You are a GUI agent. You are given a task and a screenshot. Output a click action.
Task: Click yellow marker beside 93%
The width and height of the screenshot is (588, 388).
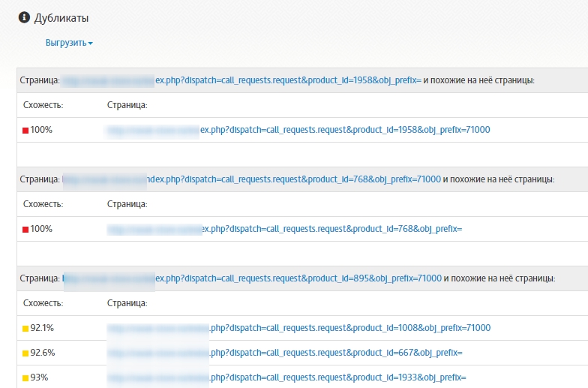[x=25, y=378]
